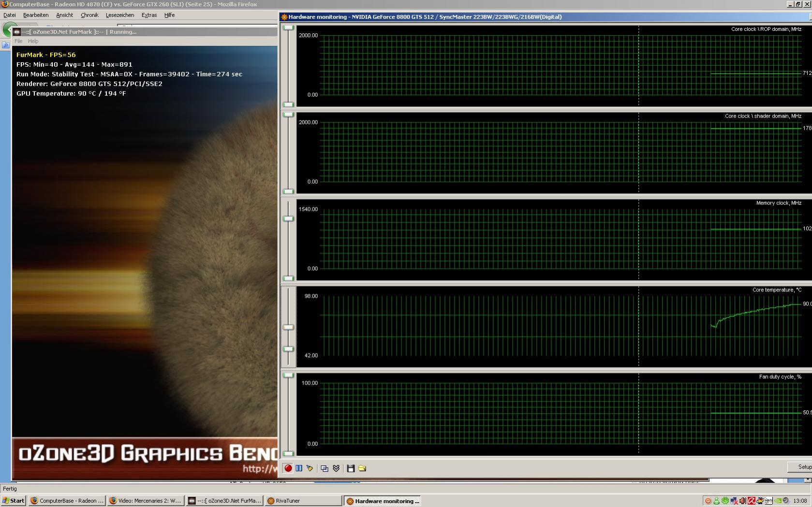Image resolution: width=812 pixels, height=507 pixels.
Task: Click the upper slider handle of Core temperature graph
Action: click(x=288, y=327)
